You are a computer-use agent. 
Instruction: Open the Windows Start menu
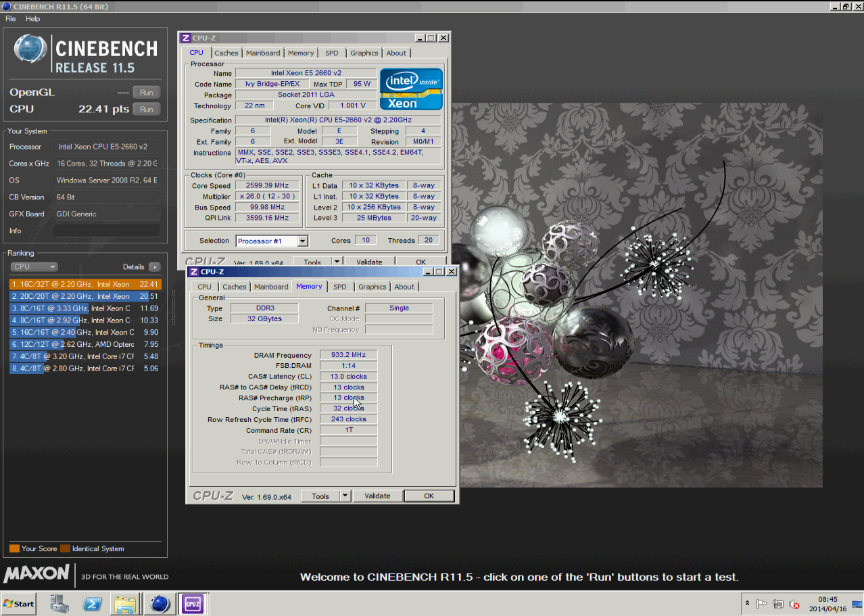pyautogui.click(x=19, y=604)
